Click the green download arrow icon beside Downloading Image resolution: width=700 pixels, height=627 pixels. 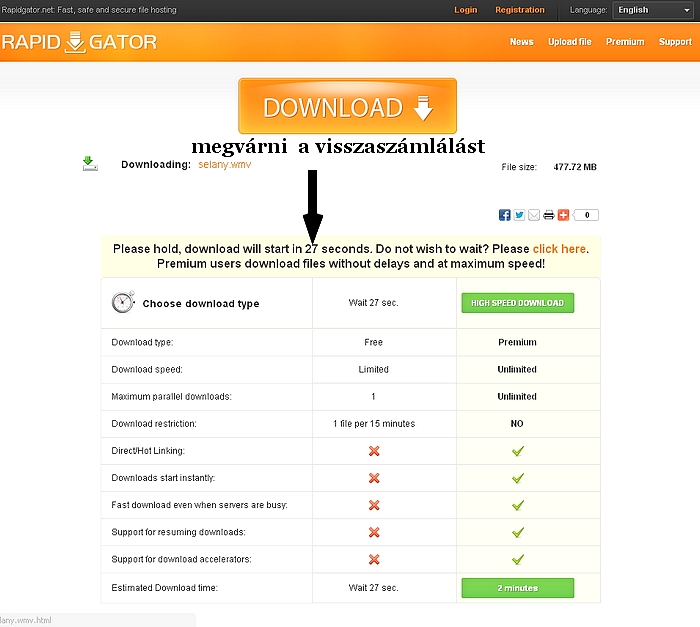89,163
